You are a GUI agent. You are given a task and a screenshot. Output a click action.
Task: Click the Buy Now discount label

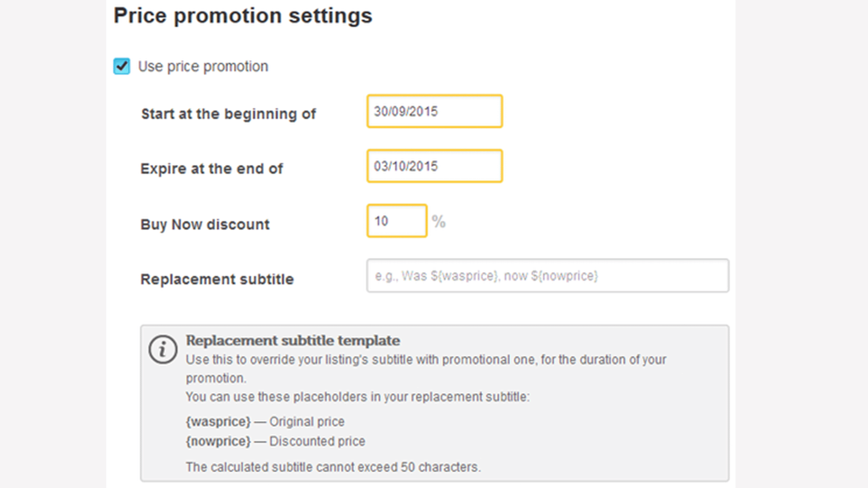pyautogui.click(x=205, y=224)
